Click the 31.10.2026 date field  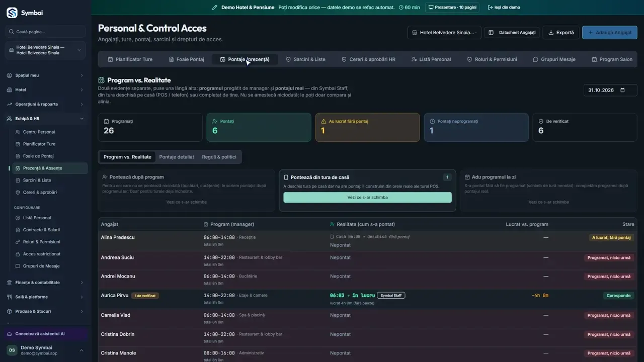610,90
